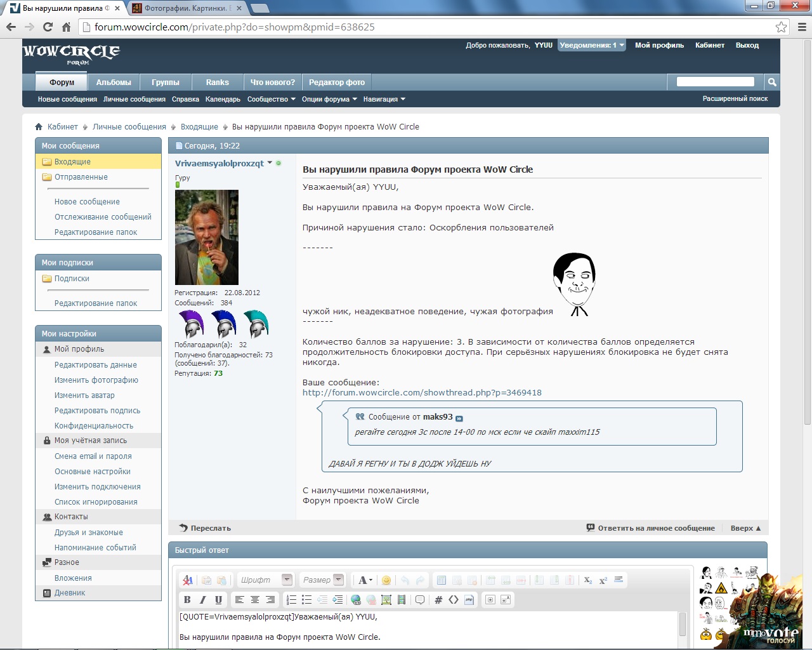Viewport: 812px width, 650px height.
Task: Click the quick reply text area
Action: 428,630
